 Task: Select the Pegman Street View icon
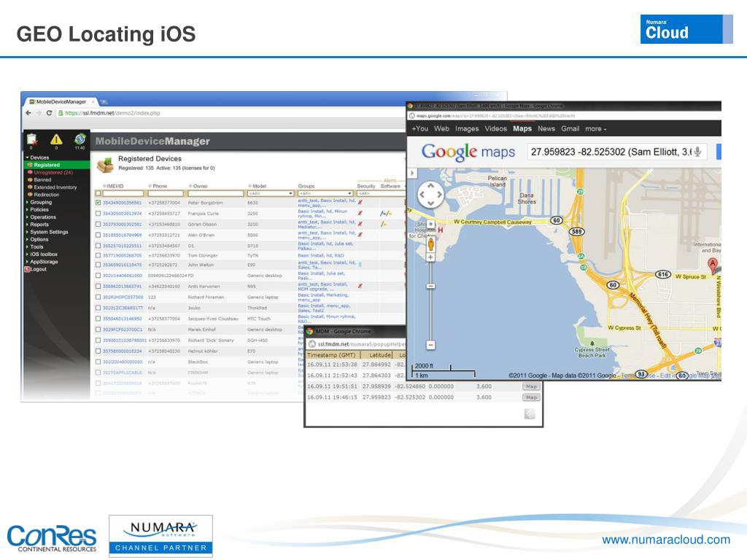tap(430, 244)
